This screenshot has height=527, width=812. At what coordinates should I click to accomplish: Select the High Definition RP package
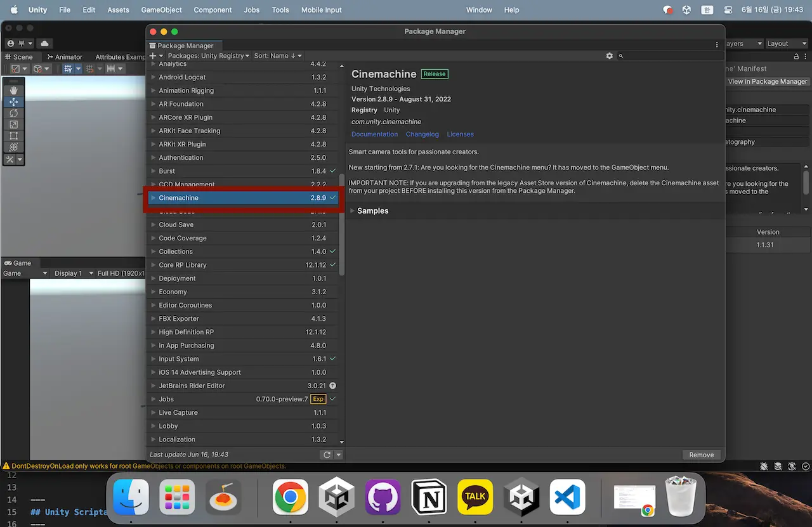click(x=242, y=332)
